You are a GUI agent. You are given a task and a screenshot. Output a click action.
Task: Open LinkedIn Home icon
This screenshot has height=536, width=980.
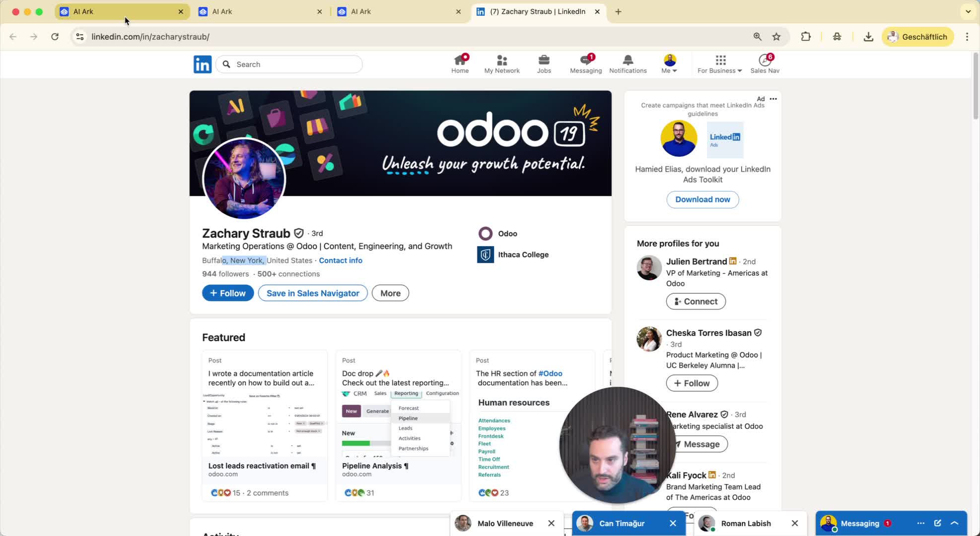[x=460, y=64]
